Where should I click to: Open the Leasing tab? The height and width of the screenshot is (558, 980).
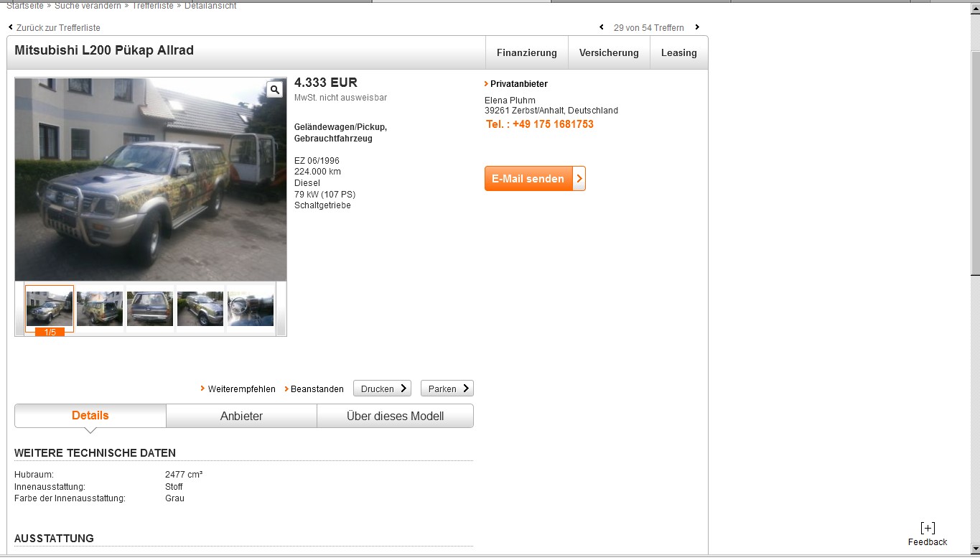(678, 52)
